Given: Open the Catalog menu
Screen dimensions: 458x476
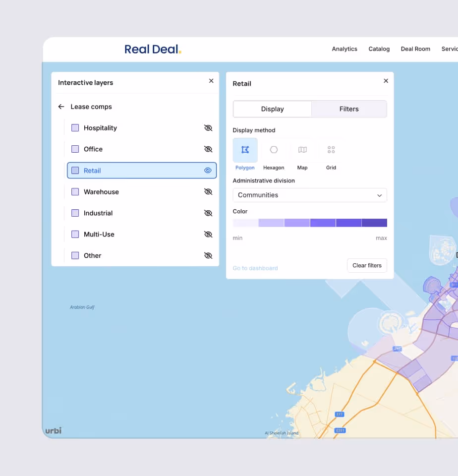Looking at the screenshot, I should (x=379, y=49).
